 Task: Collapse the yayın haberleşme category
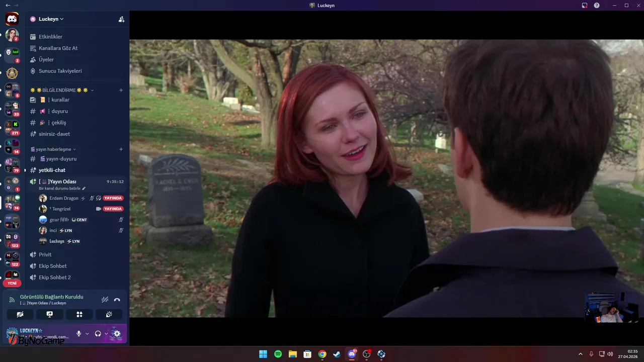click(53, 149)
